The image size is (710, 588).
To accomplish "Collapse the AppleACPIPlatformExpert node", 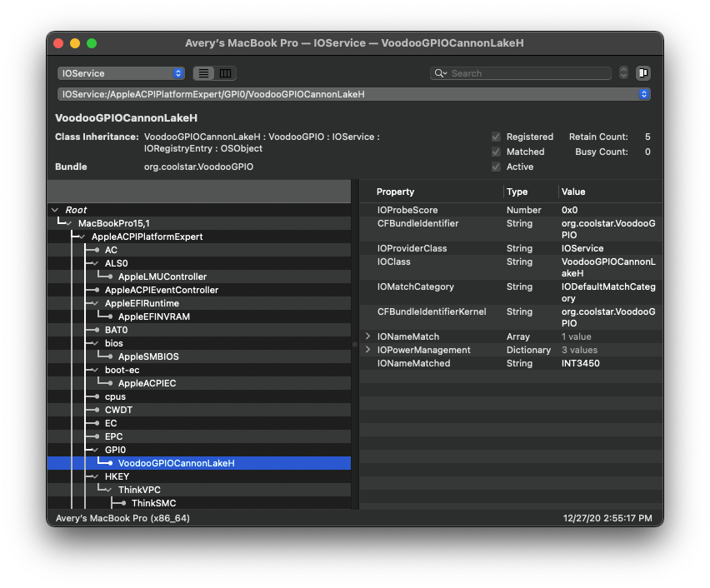I will [83, 237].
